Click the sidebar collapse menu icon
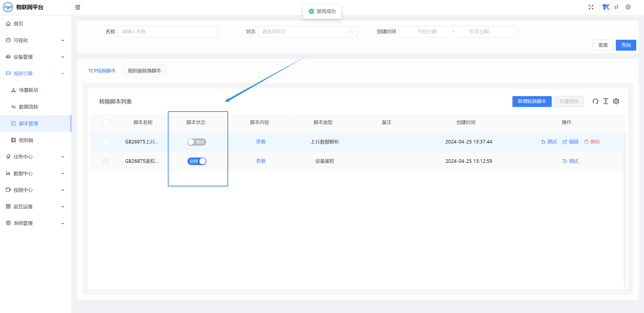The image size is (644, 313). click(x=78, y=7)
